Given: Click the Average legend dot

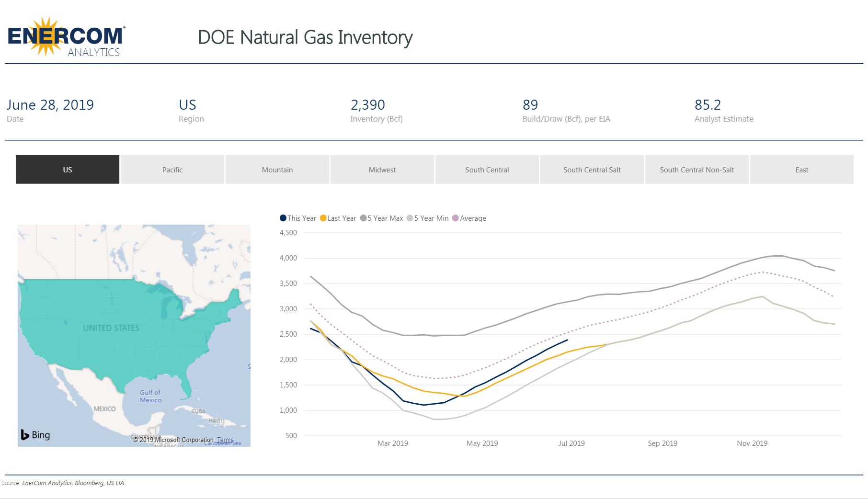Looking at the screenshot, I should (x=456, y=218).
